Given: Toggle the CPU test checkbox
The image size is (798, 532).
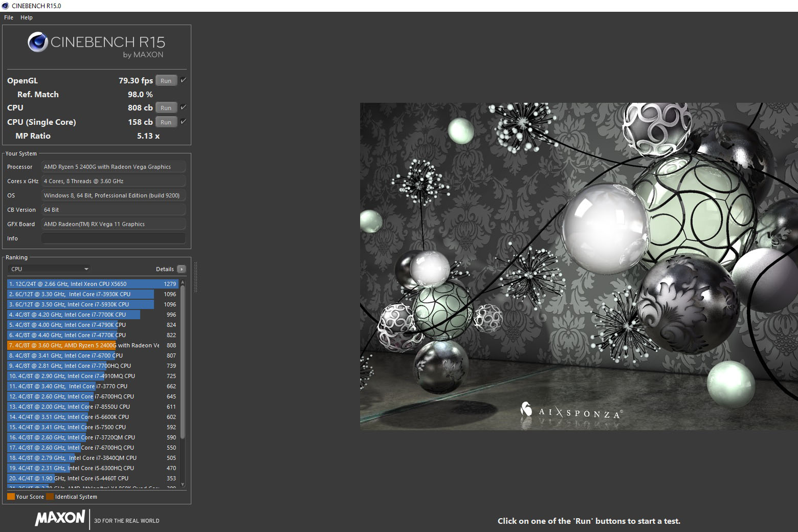Looking at the screenshot, I should point(183,107).
